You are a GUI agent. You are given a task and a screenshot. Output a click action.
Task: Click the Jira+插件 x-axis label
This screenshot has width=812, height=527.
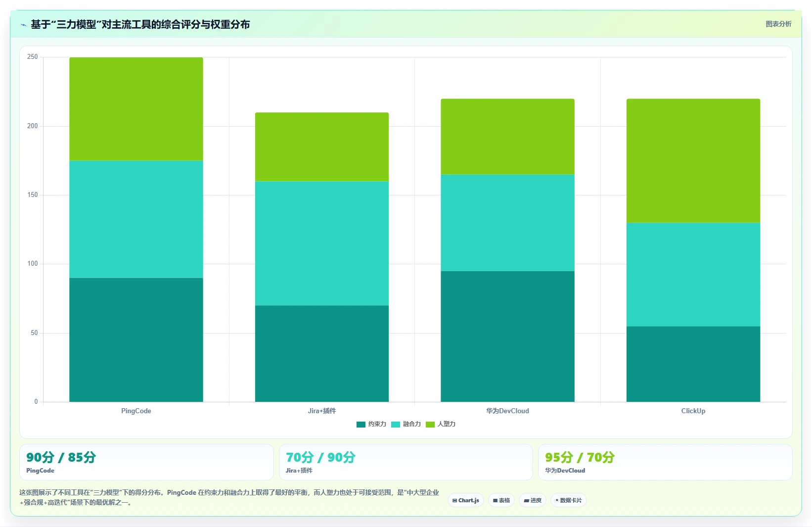[322, 411]
